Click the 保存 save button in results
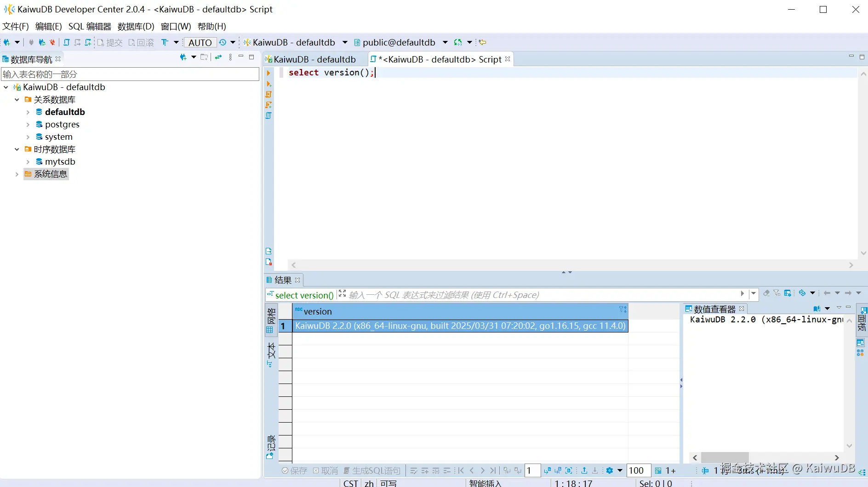This screenshot has width=868, height=487. 295,470
